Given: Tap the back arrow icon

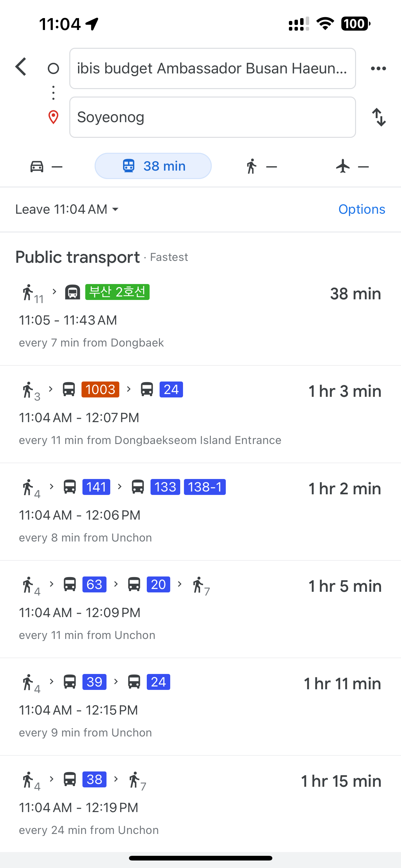Looking at the screenshot, I should [21, 67].
